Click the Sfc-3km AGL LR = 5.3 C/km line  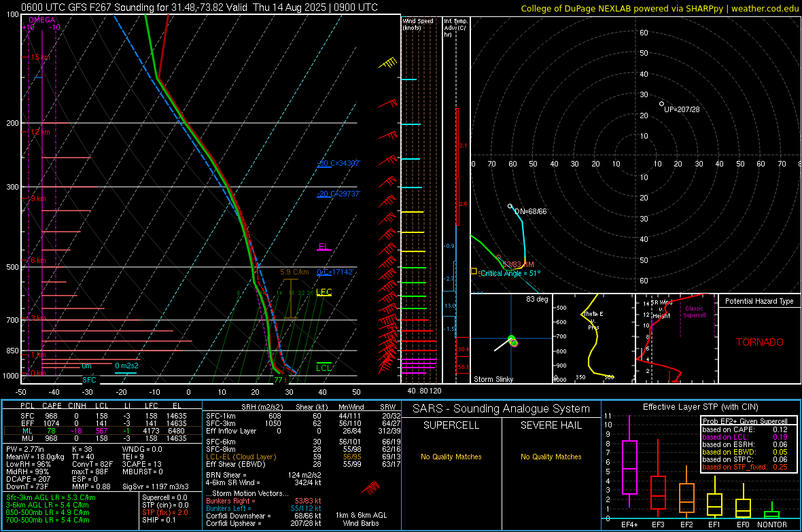51,497
